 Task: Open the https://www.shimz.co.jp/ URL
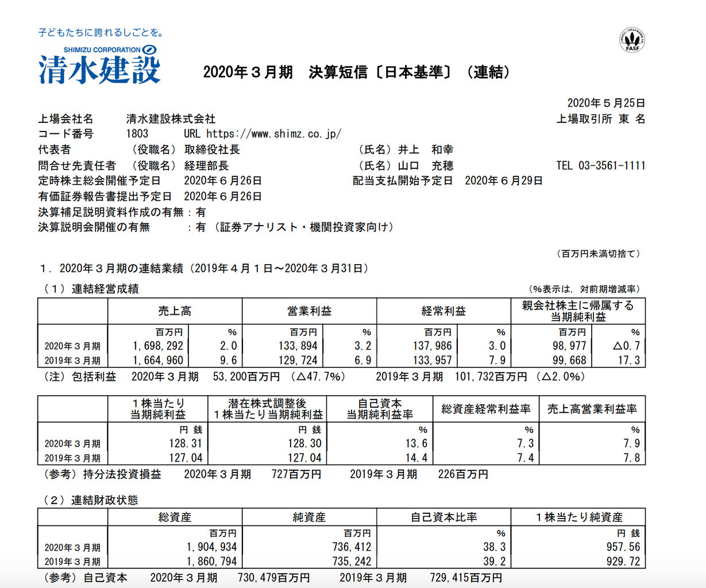pos(273,134)
